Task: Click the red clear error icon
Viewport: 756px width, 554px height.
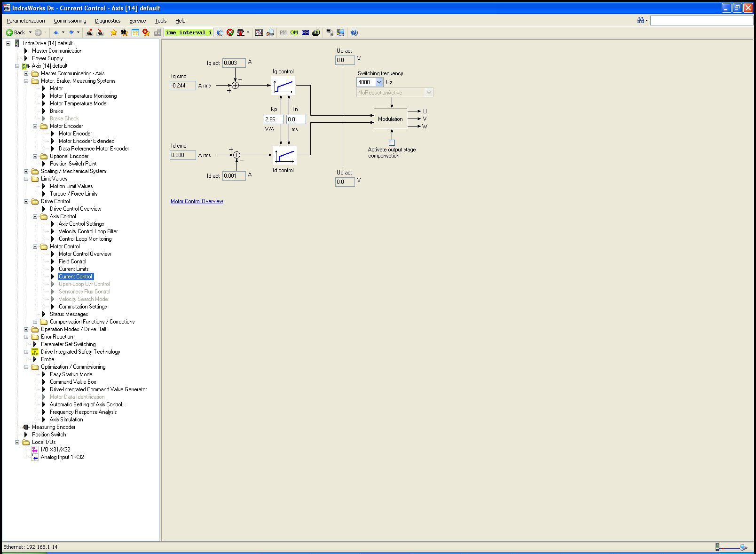Action: point(230,32)
